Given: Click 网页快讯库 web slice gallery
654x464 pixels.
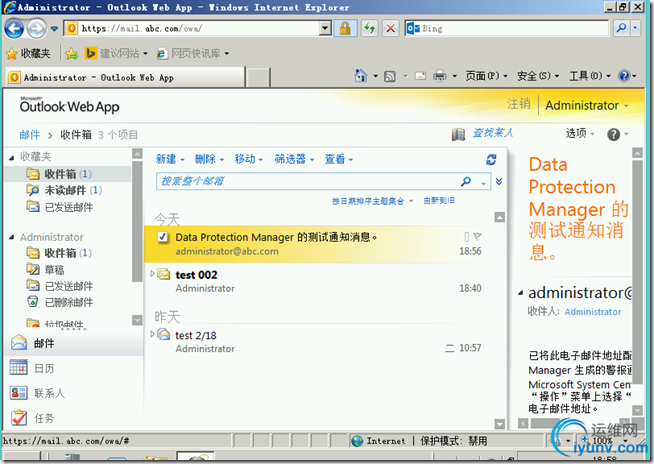Looking at the screenshot, I should [193, 53].
